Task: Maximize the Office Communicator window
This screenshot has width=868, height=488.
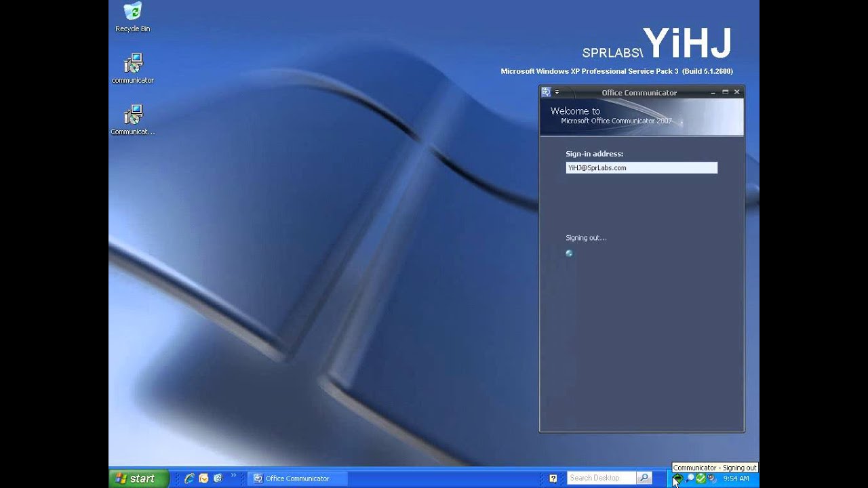Action: click(x=725, y=92)
